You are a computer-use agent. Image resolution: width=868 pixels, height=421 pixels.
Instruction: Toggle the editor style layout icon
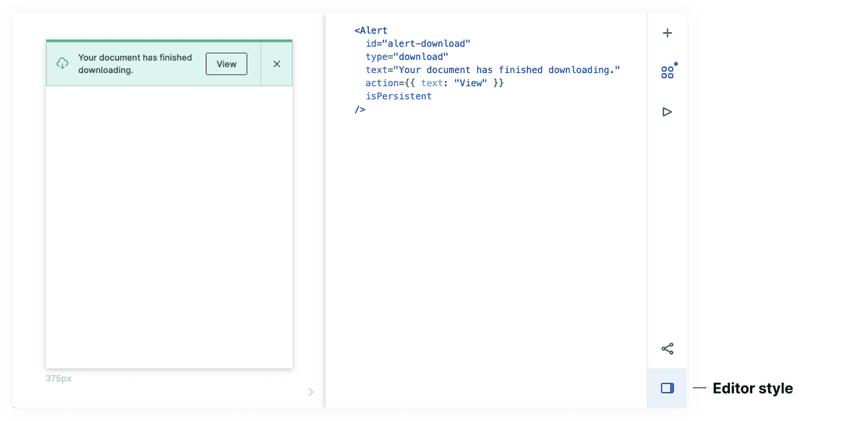(667, 388)
